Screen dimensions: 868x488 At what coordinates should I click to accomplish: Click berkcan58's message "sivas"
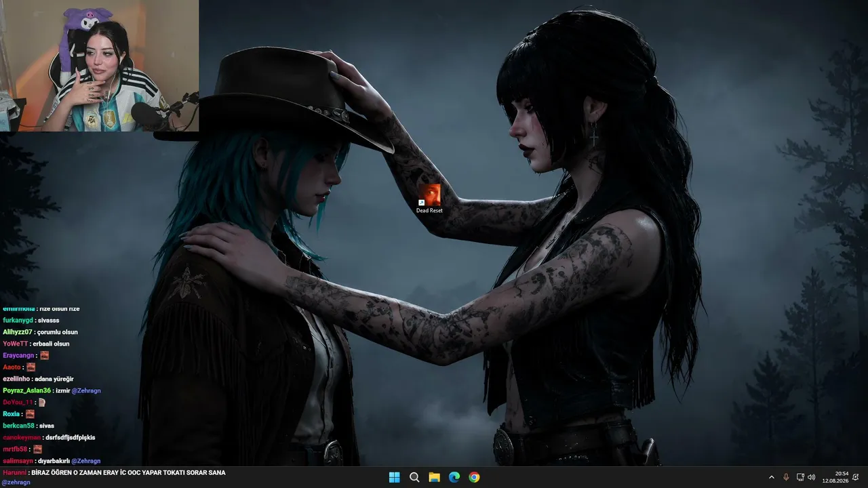click(x=47, y=426)
